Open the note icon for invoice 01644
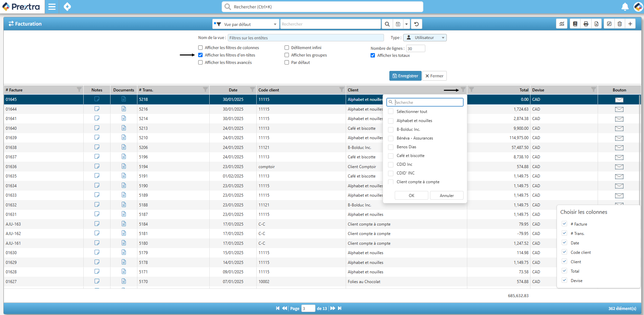This screenshot has height=315, width=644. tap(97, 109)
